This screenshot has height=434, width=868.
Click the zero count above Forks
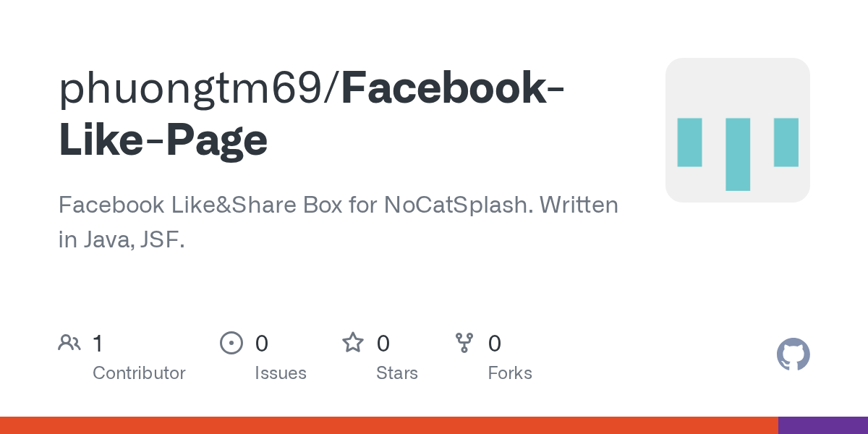495,343
